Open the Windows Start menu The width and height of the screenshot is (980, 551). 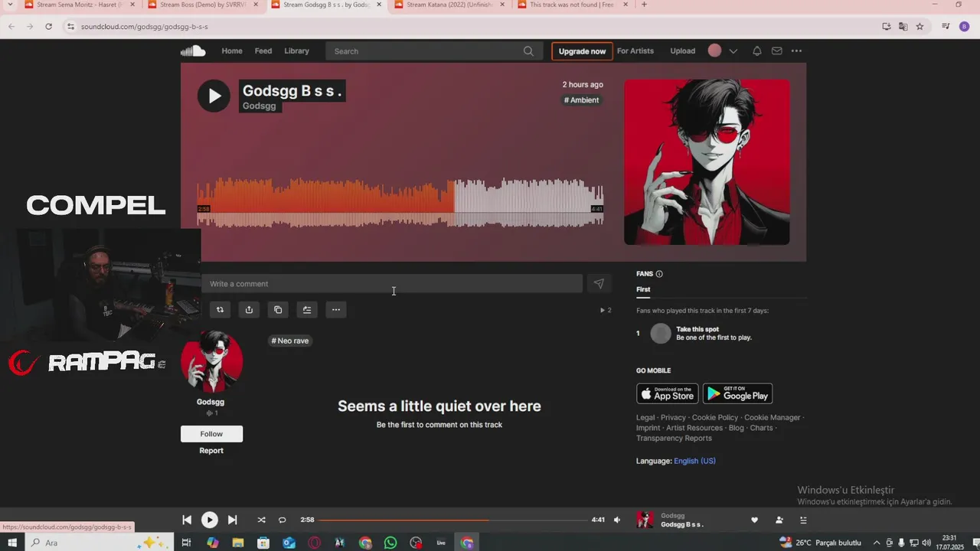point(12,543)
